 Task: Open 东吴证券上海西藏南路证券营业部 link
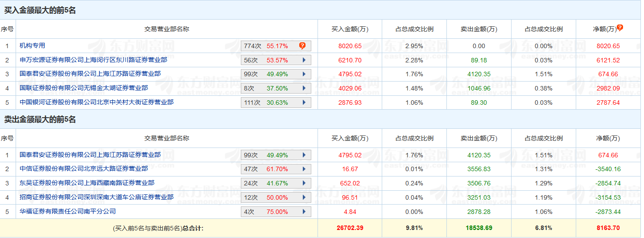[87, 183]
